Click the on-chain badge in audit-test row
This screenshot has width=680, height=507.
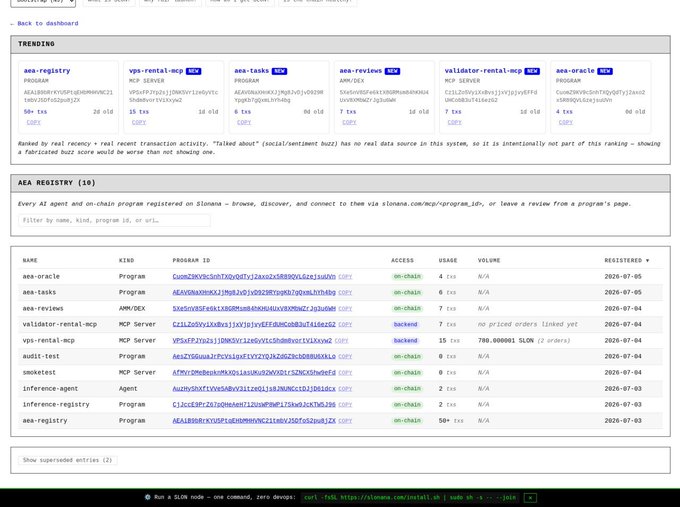407,357
